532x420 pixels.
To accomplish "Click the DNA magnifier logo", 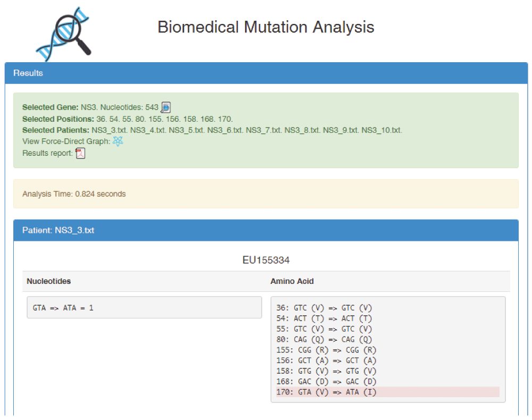I will point(63,32).
